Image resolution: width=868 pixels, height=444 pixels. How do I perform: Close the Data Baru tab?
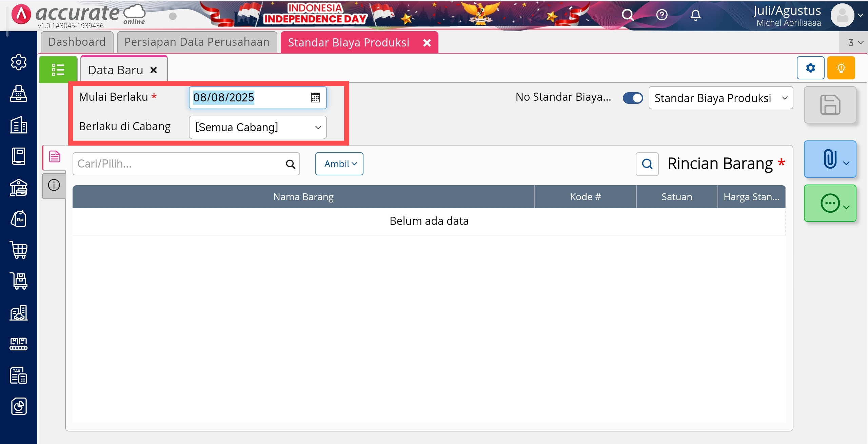click(154, 70)
